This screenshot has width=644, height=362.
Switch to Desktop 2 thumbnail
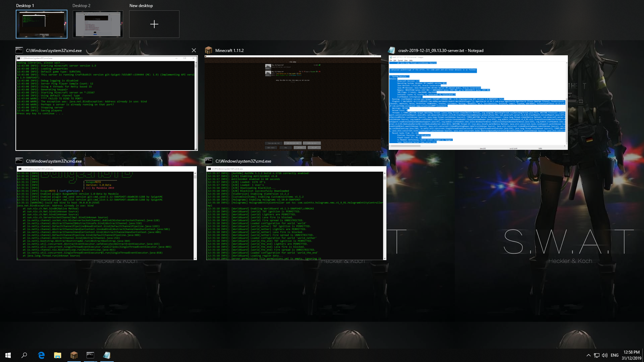(98, 24)
